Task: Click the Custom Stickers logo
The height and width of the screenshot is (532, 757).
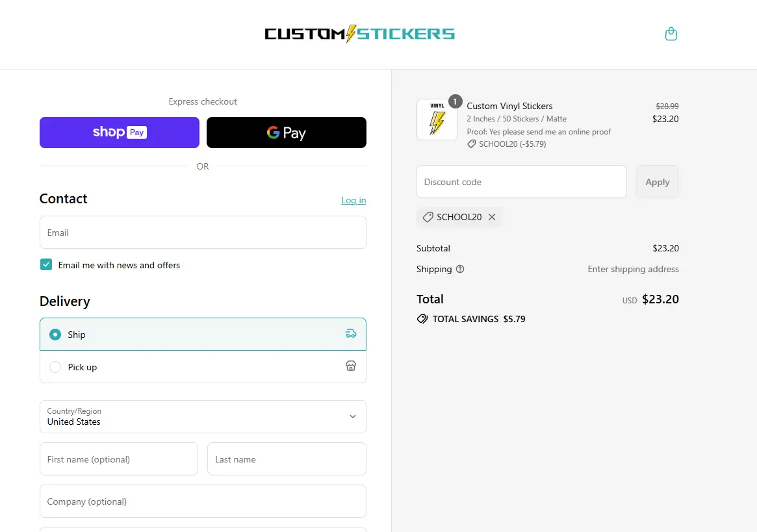Action: [x=359, y=34]
